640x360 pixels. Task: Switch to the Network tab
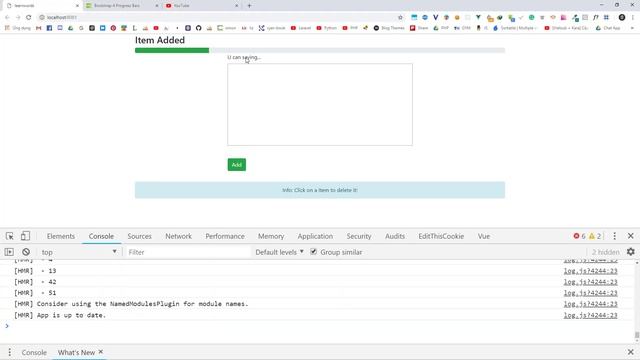(x=178, y=236)
